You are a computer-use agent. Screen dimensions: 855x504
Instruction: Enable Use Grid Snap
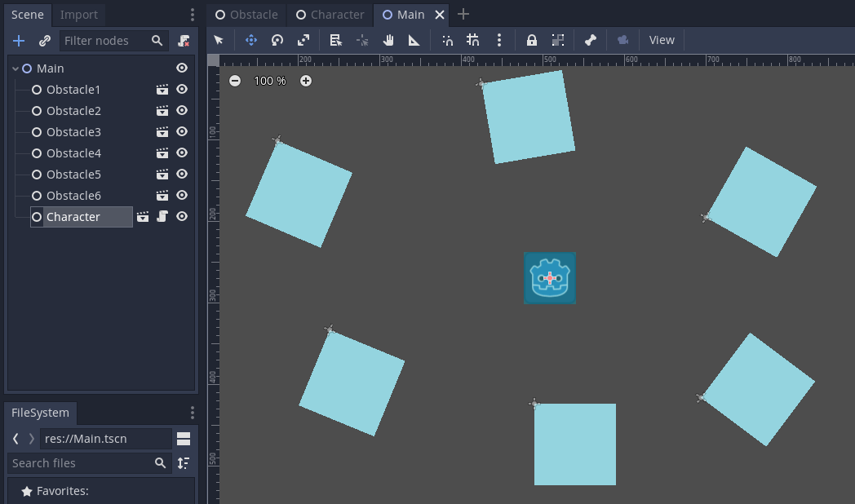coord(472,39)
